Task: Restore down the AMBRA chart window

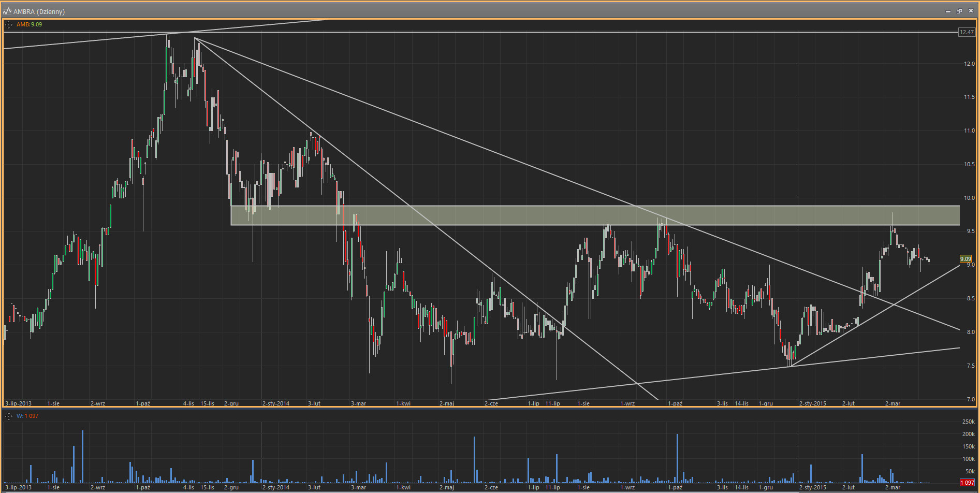Action: (959, 11)
